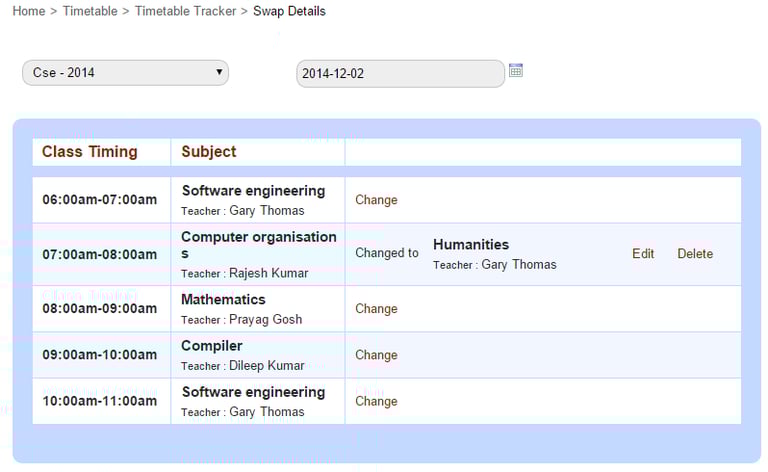Expand the Cse - 2014 batch dropdown
Screen dimensions: 768x472
click(x=125, y=73)
